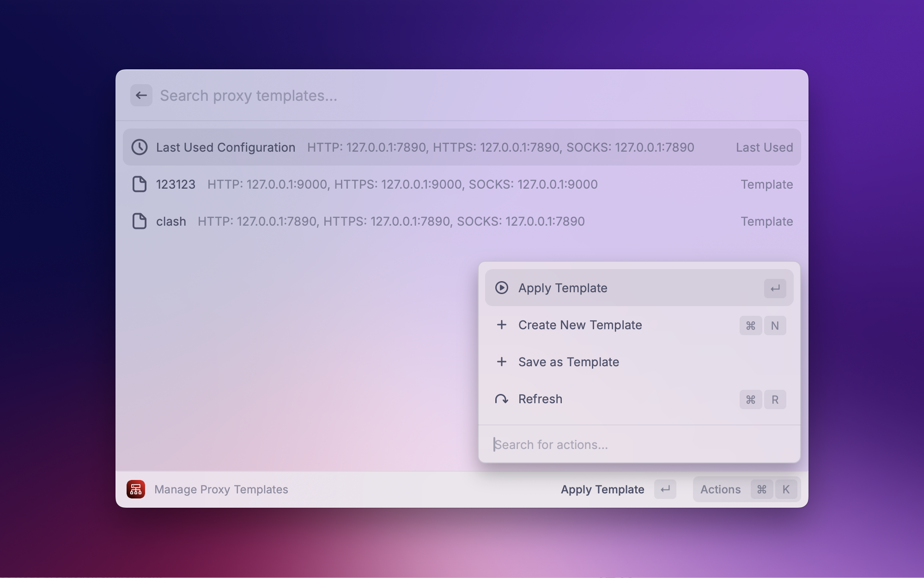
Task: Choose Create New Template from actions
Action: [580, 325]
